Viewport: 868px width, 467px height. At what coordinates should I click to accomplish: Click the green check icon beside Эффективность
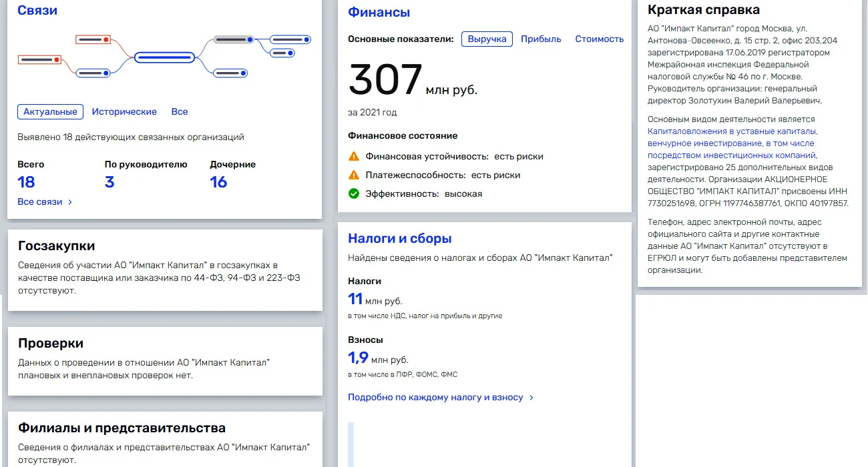[354, 193]
